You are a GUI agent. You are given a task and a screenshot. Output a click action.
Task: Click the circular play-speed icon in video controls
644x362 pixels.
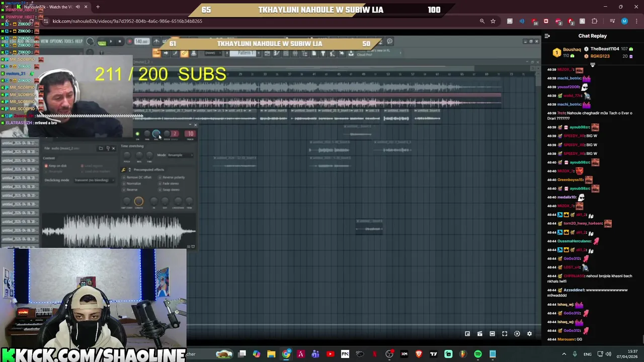517,334
